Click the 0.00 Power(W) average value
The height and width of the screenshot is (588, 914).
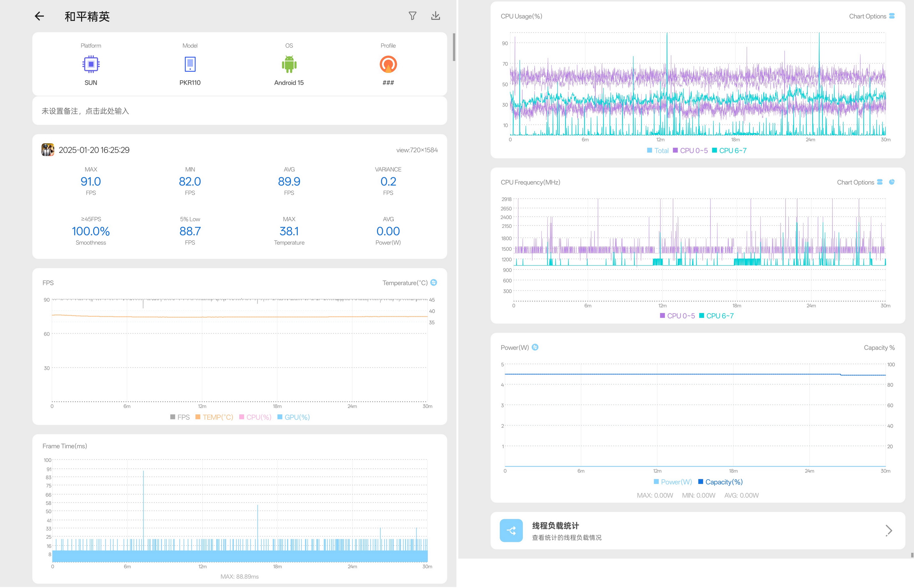[x=388, y=231]
